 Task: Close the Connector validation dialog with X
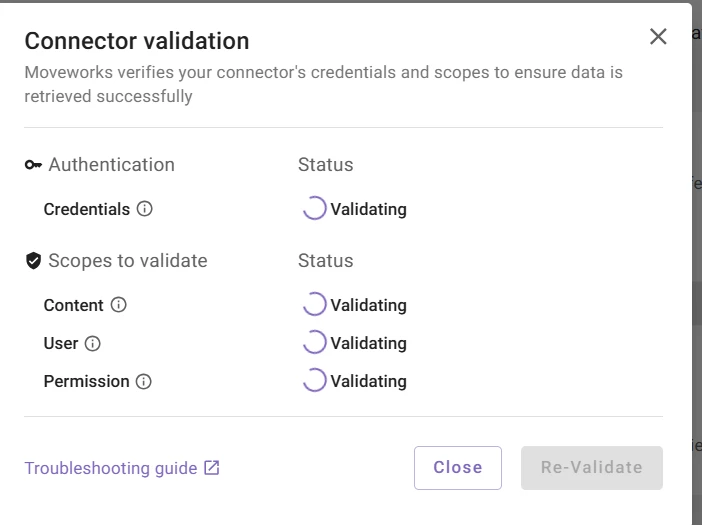(658, 37)
